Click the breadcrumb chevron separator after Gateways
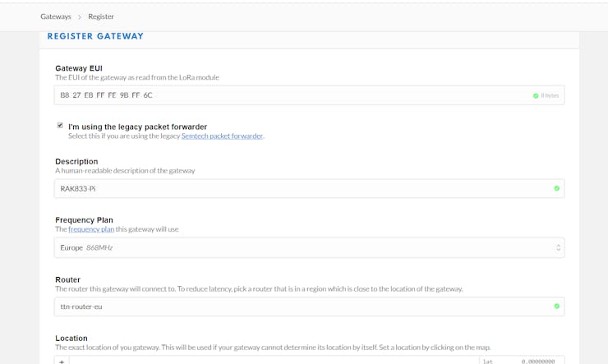608x364 pixels. tap(80, 16)
